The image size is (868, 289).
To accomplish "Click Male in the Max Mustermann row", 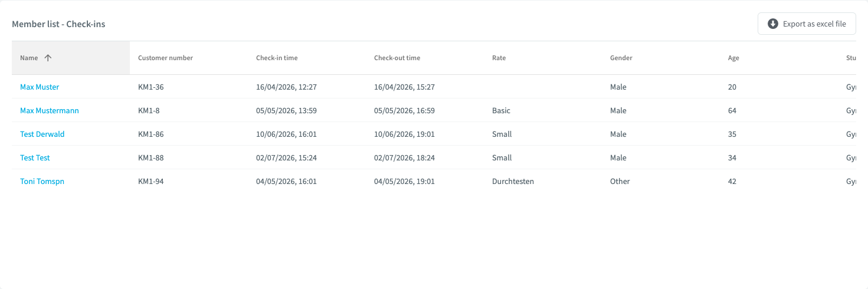I will pos(618,110).
